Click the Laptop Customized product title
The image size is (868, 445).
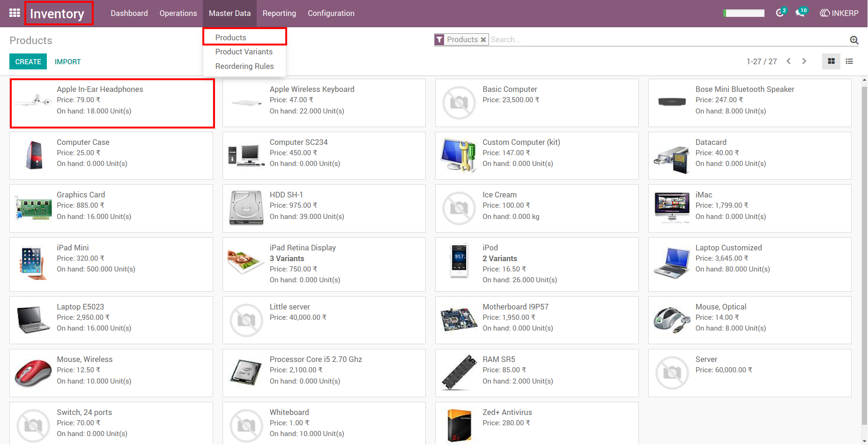point(728,248)
